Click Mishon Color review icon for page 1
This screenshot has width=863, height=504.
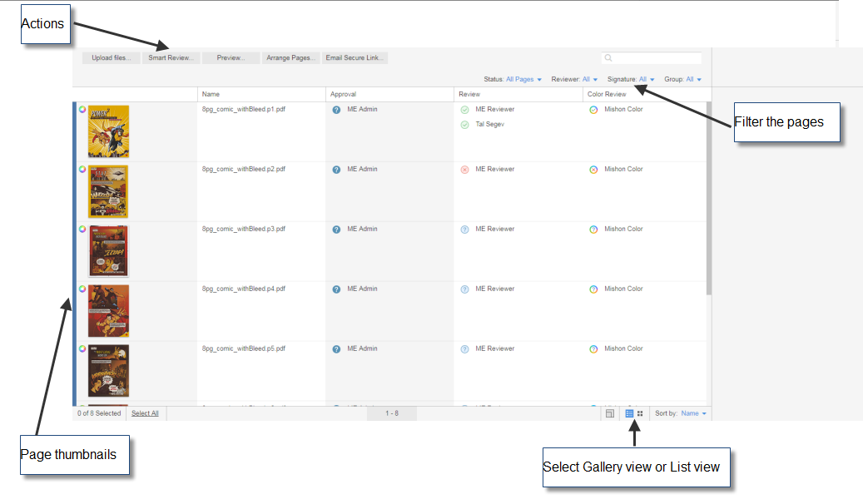593,110
